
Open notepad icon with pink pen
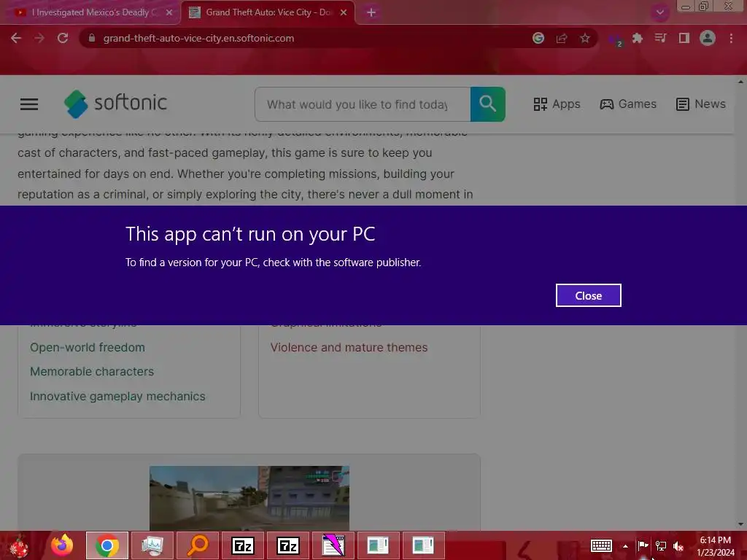click(333, 545)
